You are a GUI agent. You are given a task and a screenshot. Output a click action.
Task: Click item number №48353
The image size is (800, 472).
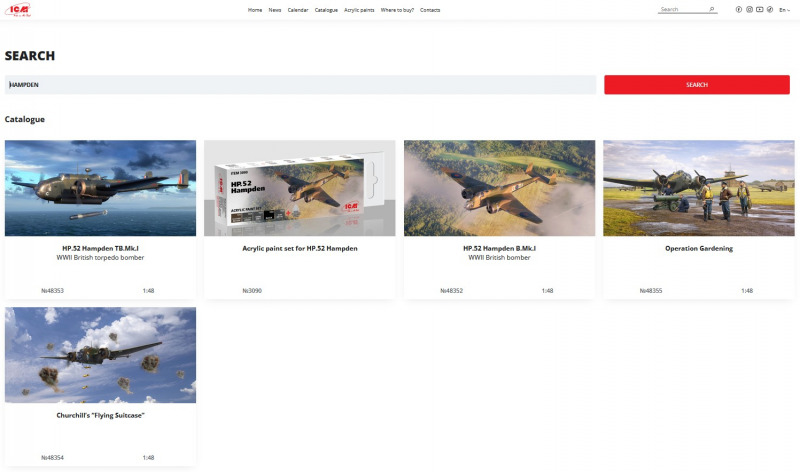coord(53,291)
